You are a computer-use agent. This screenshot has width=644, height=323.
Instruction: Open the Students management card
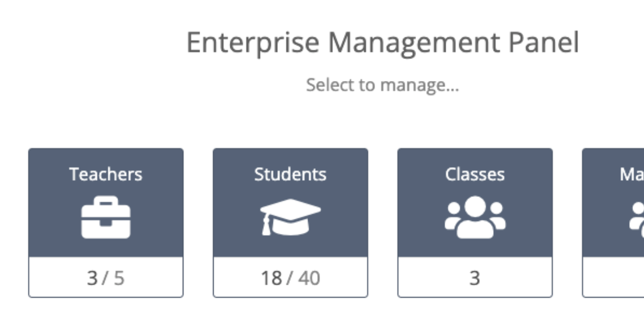(290, 201)
